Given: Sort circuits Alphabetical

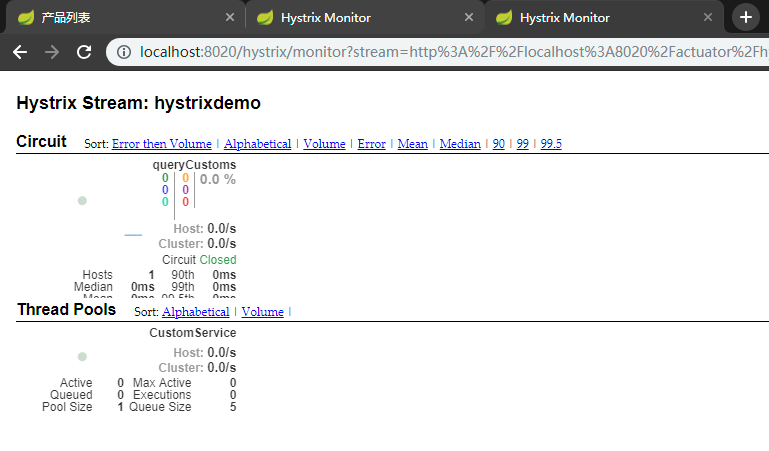Looking at the screenshot, I should click(257, 144).
